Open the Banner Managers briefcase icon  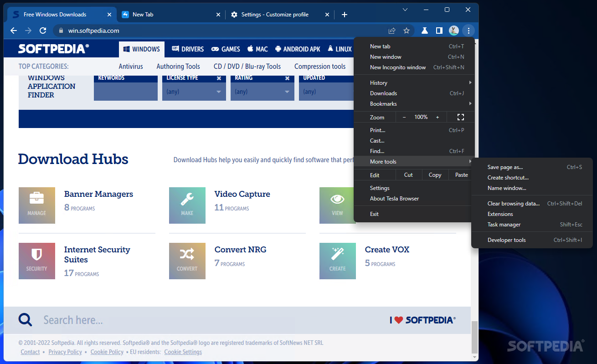point(37,205)
